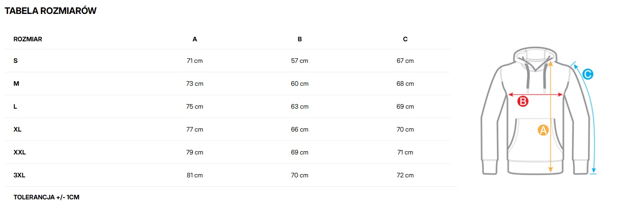Viewport: 644px width, 207px height.
Task: Select the 3XL size row label
Action: [x=19, y=175]
